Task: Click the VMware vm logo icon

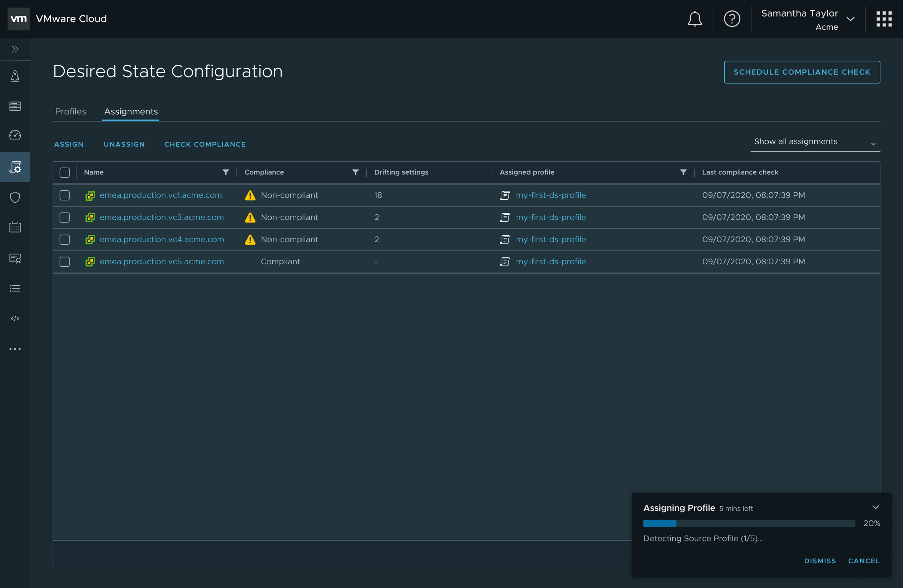Action: pyautogui.click(x=19, y=19)
